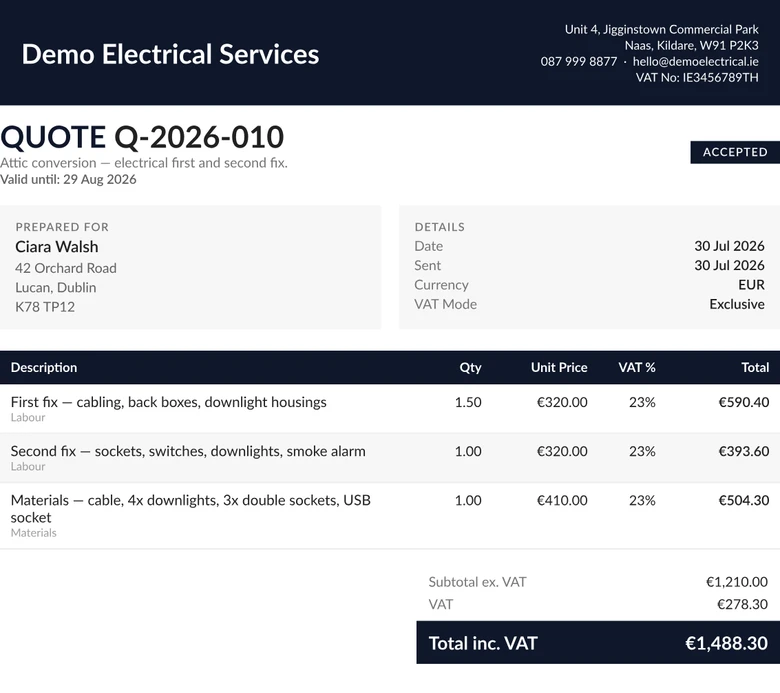Click the Currency EUR value

click(x=751, y=285)
